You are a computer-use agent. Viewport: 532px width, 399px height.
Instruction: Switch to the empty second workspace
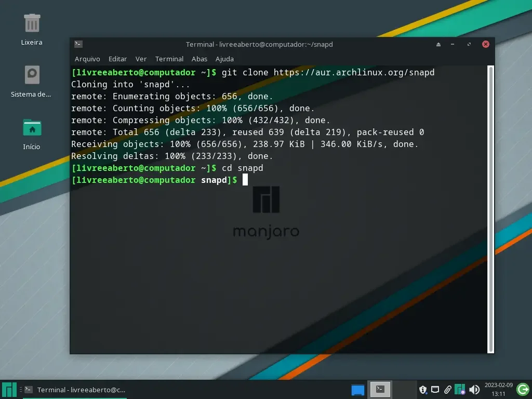[404, 390]
